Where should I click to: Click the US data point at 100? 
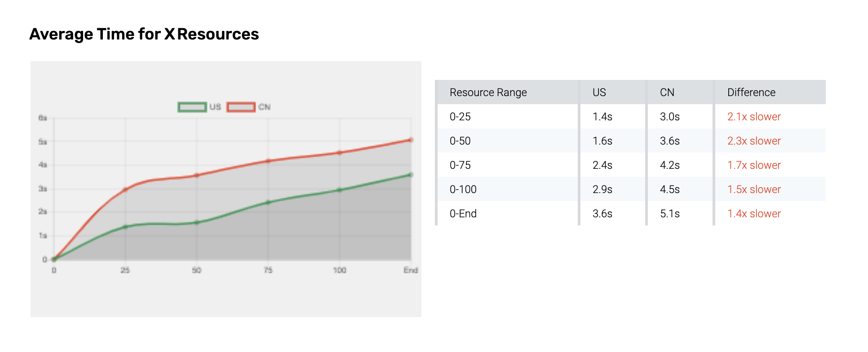(x=340, y=190)
